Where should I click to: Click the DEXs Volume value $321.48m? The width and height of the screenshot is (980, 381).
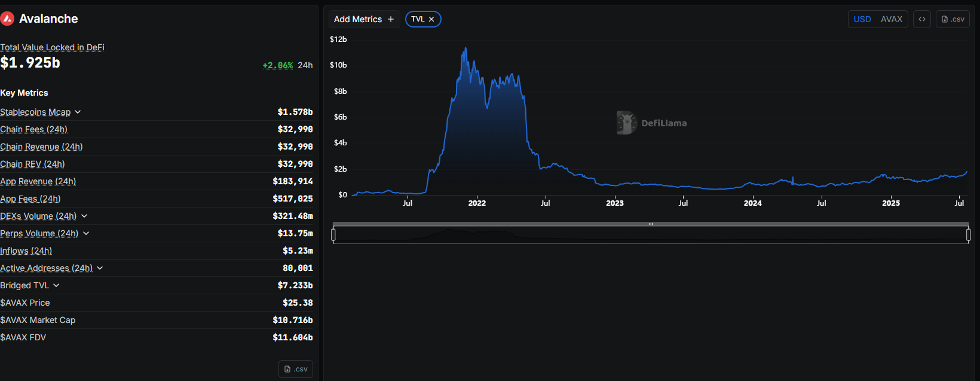(293, 216)
